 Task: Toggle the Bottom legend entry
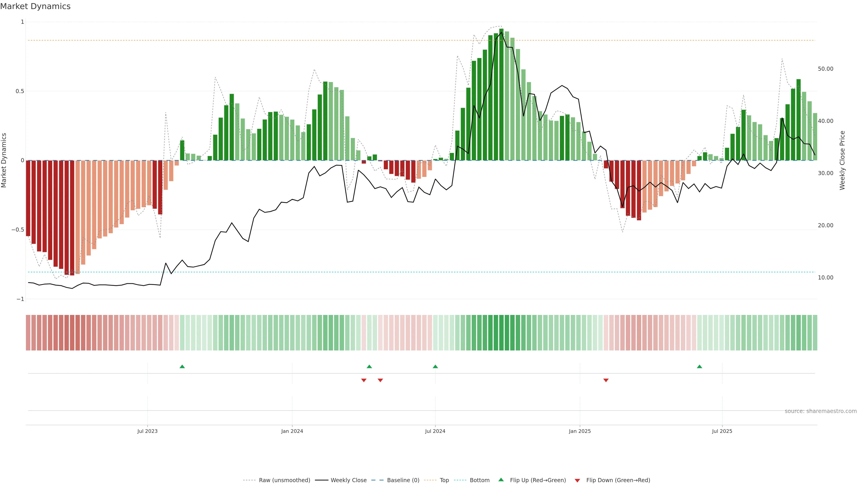[x=479, y=480]
